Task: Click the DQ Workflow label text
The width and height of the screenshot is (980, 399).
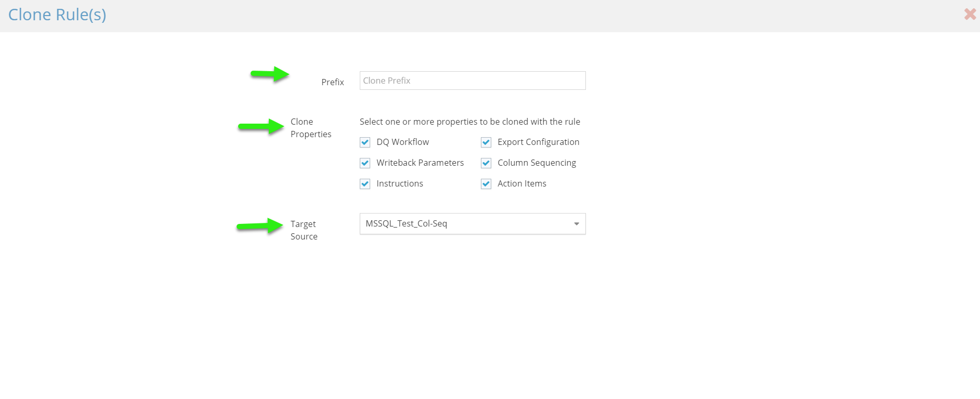Action: (x=403, y=142)
